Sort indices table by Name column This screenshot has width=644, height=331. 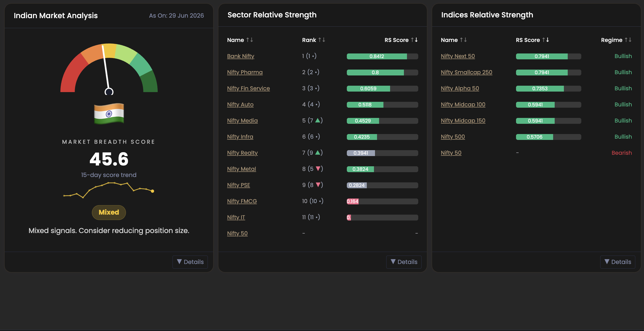(x=454, y=40)
